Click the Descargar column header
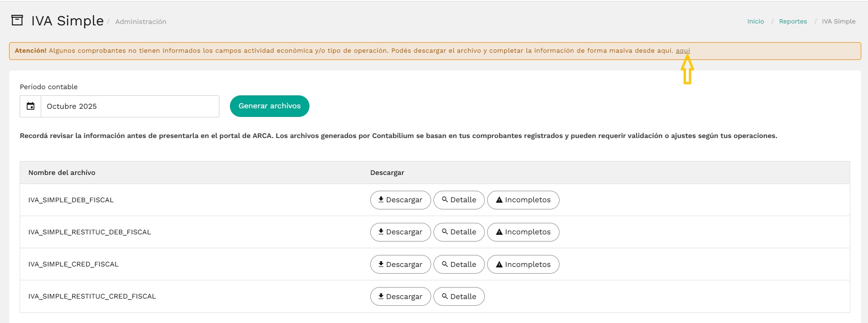The image size is (868, 323). [x=387, y=173]
